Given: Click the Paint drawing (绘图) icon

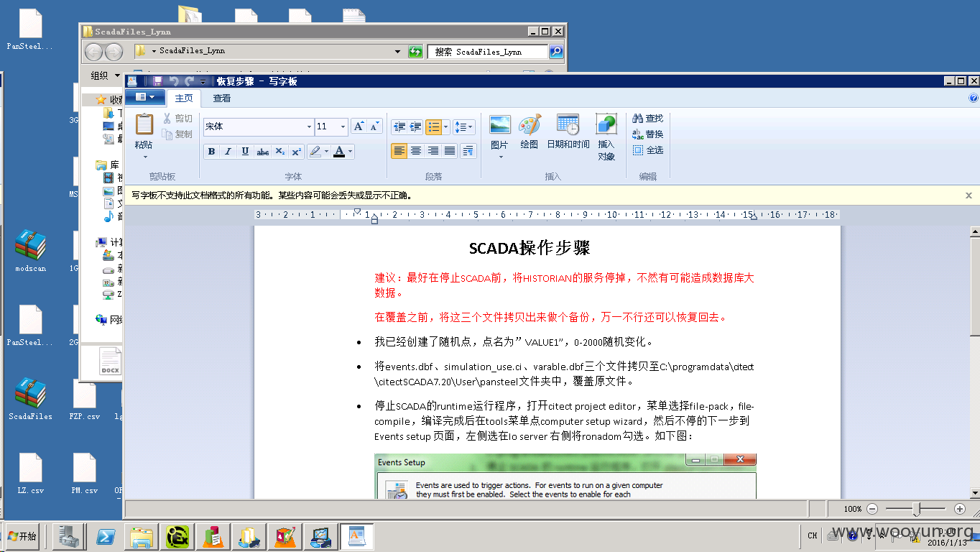Looking at the screenshot, I should 530,124.
